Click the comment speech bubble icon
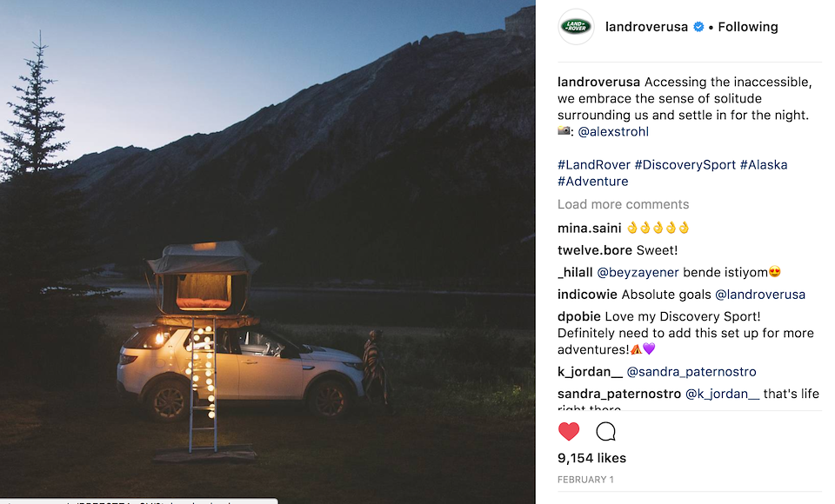This screenshot has height=504, width=835. pos(605,431)
